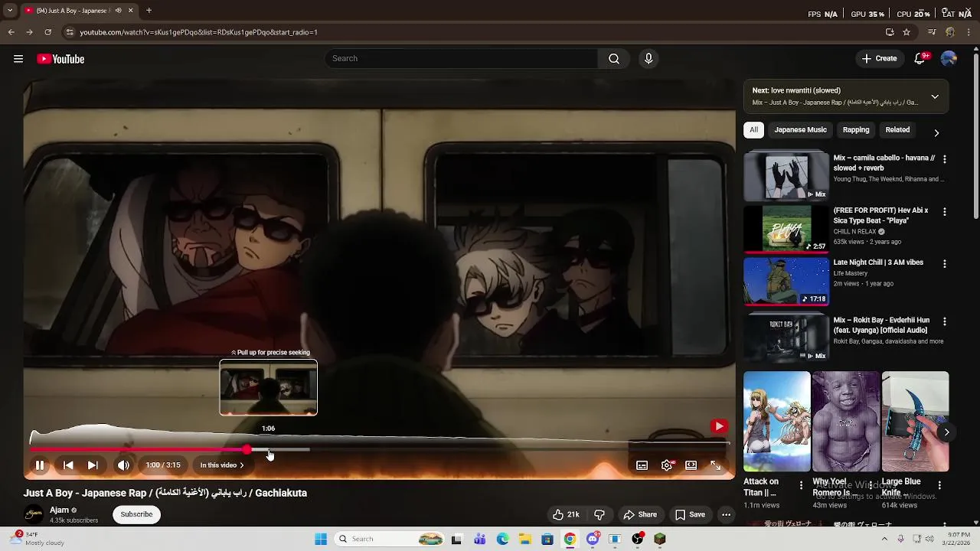980x551 pixels.
Task: Open the browser media controls icon
Action: coord(932,32)
